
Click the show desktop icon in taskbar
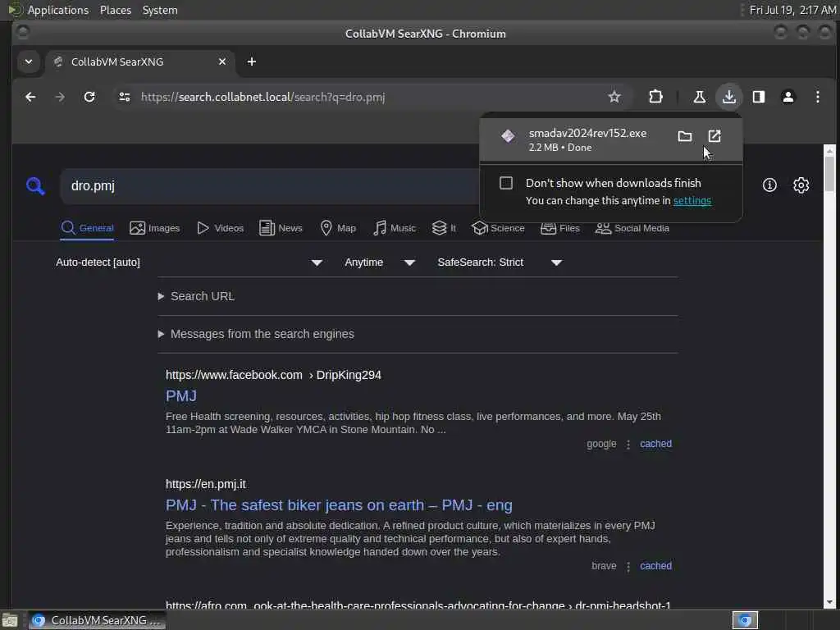tap(10, 621)
